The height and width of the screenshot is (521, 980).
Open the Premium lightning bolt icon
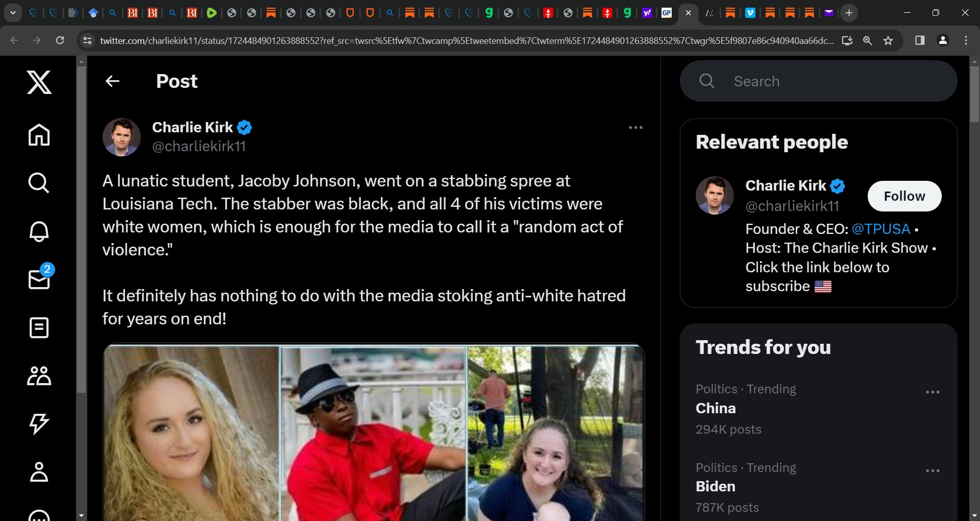39,424
